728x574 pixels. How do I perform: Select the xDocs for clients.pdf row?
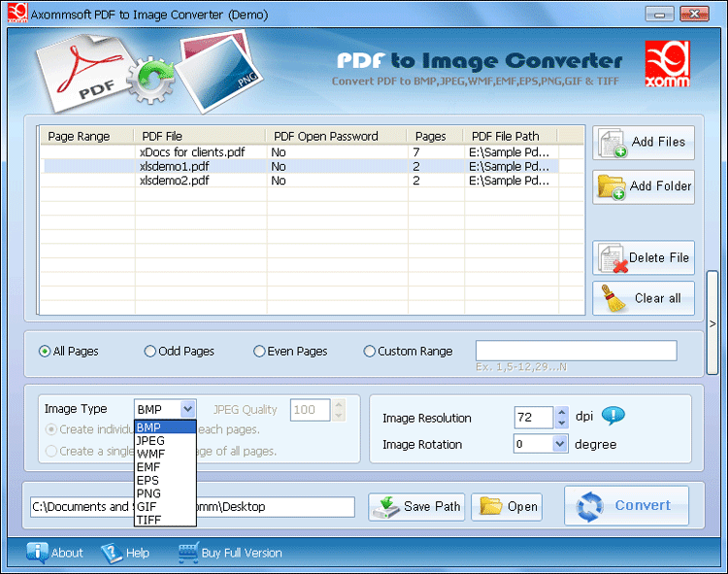pos(300,152)
